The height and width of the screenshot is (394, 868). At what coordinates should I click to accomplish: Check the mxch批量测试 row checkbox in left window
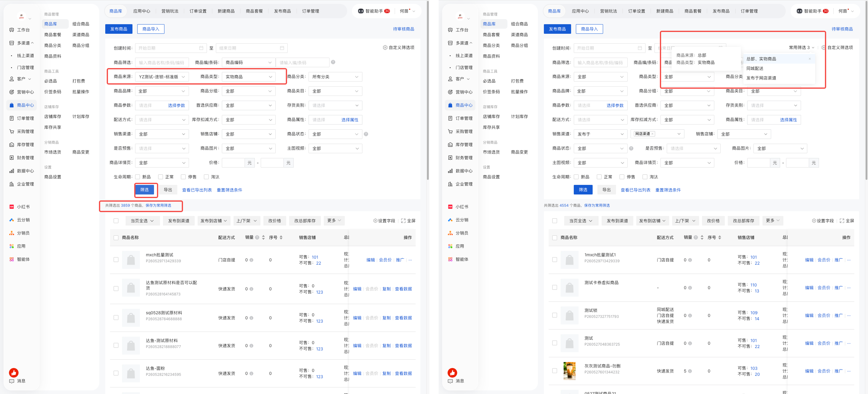point(116,260)
